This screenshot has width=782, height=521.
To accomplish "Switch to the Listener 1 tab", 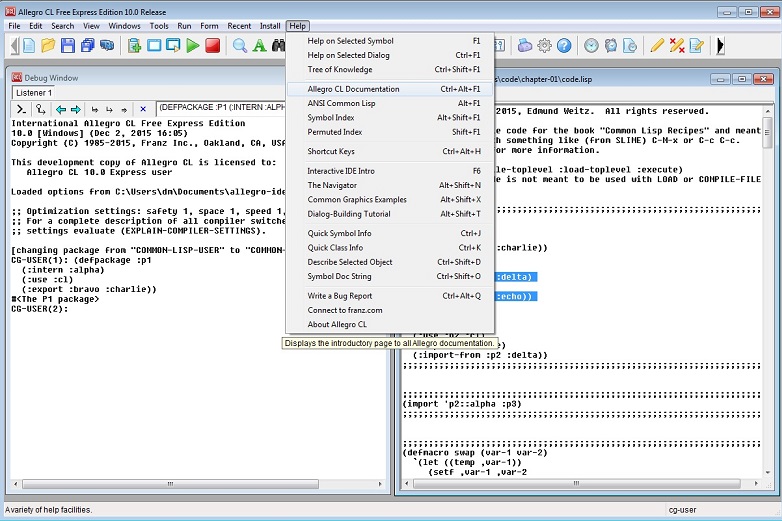I will coord(33,93).
